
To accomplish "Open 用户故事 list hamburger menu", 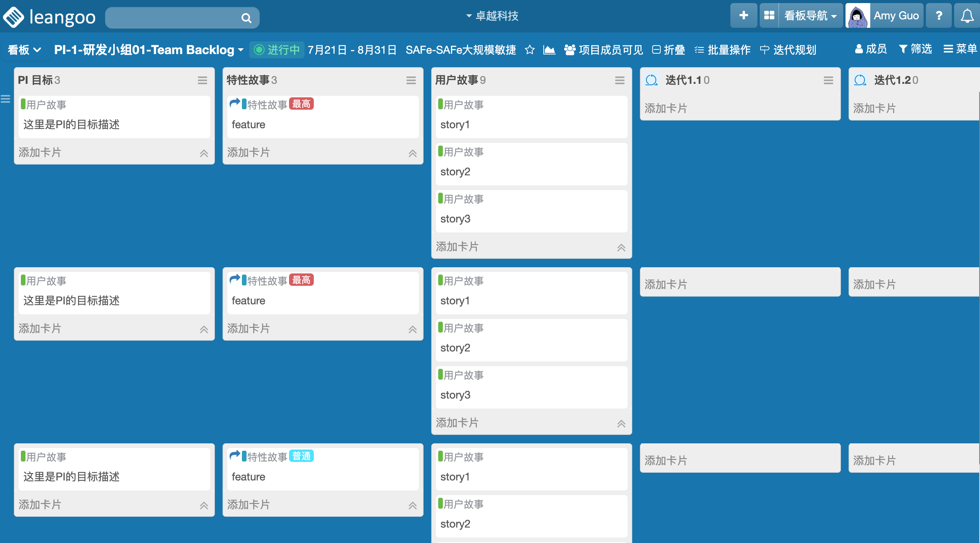I will [619, 80].
